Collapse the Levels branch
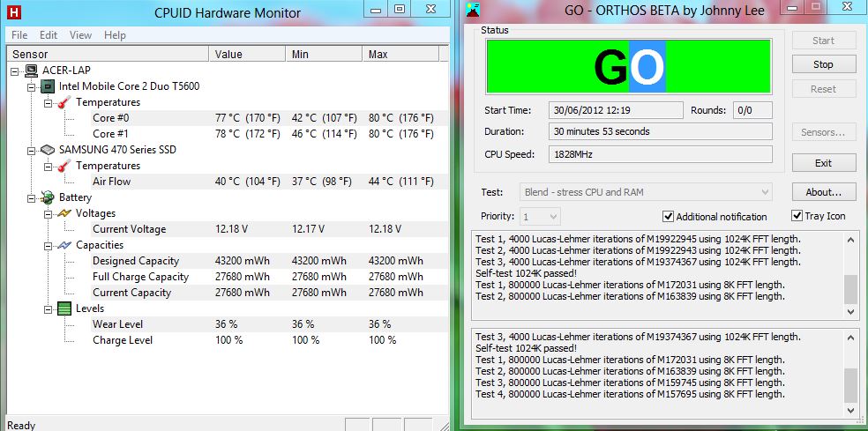 [48, 309]
